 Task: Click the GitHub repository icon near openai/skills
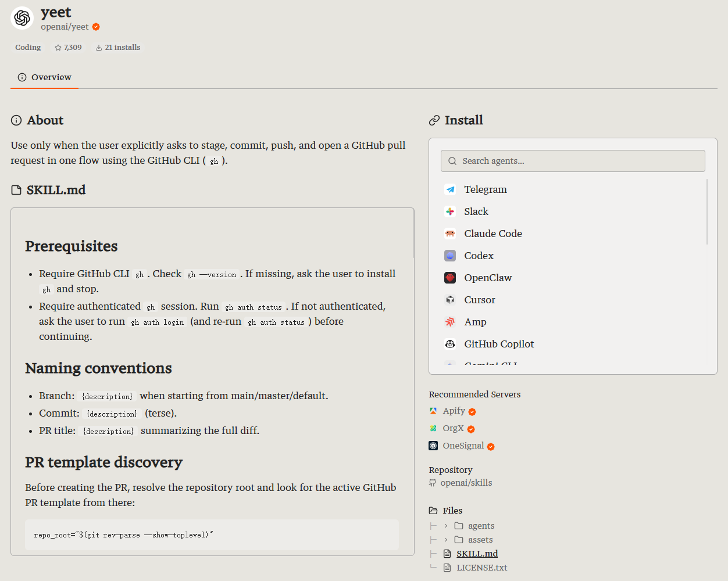coord(433,483)
